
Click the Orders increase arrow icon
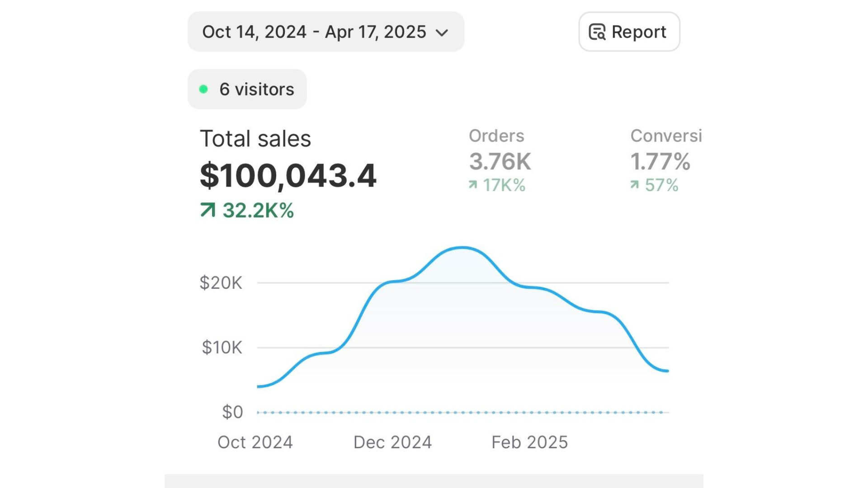473,185
